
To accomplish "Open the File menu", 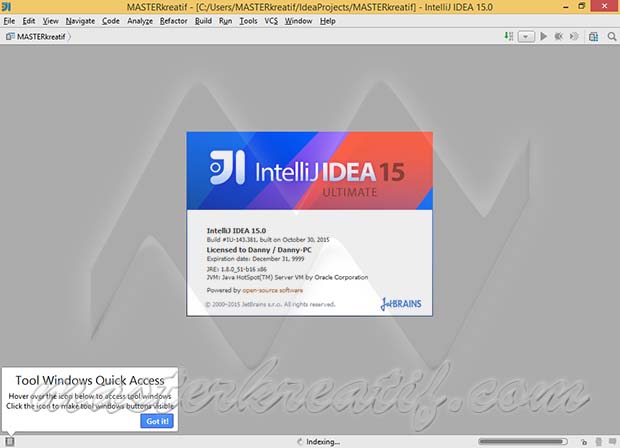I will (x=9, y=21).
